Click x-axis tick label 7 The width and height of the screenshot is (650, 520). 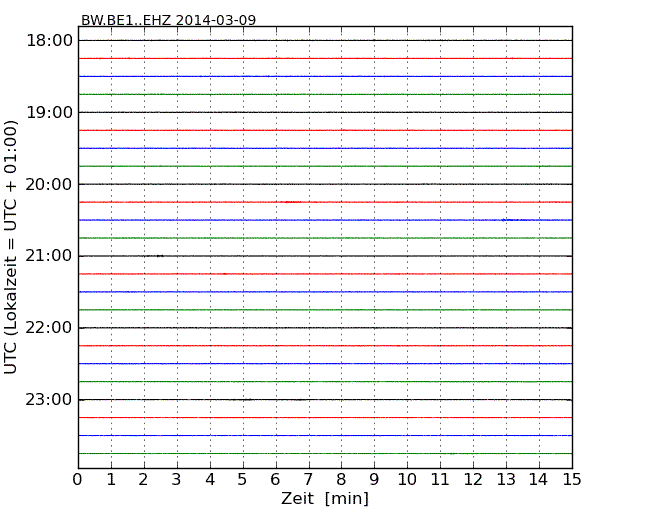(x=308, y=479)
